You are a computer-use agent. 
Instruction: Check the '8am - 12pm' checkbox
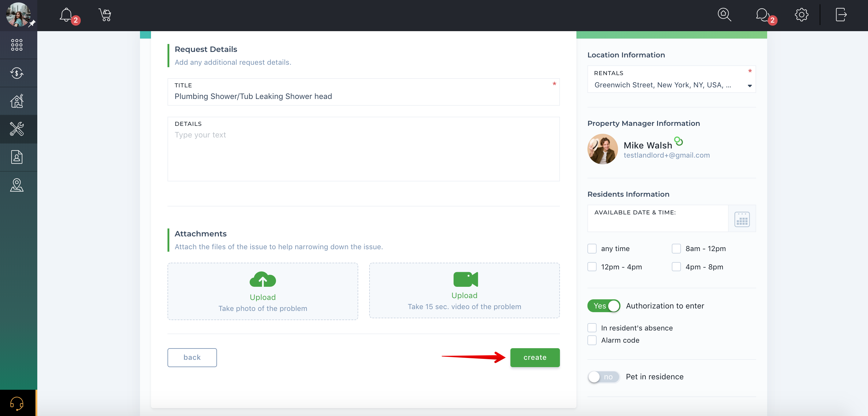point(676,249)
